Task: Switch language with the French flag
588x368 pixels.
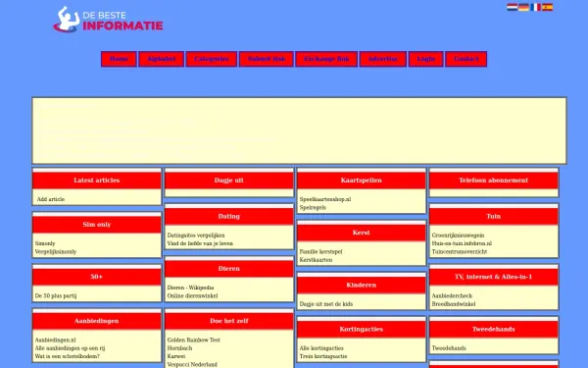Action: coord(535,7)
